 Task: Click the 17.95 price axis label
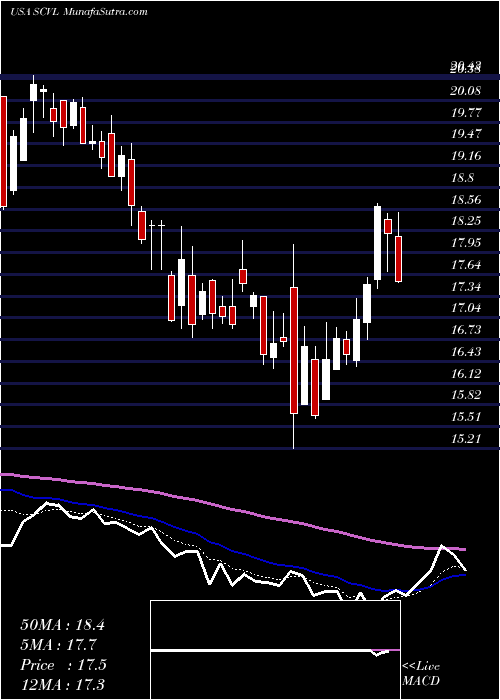point(466,243)
